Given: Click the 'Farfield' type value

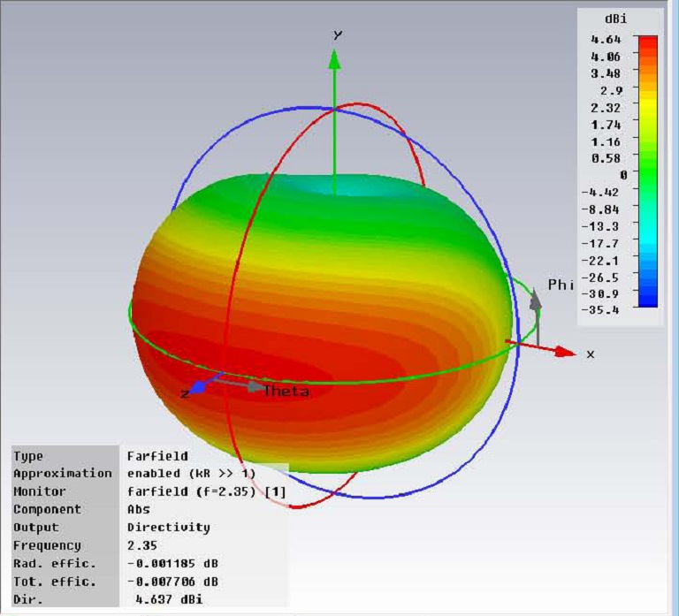Looking at the screenshot, I should pyautogui.click(x=157, y=456).
